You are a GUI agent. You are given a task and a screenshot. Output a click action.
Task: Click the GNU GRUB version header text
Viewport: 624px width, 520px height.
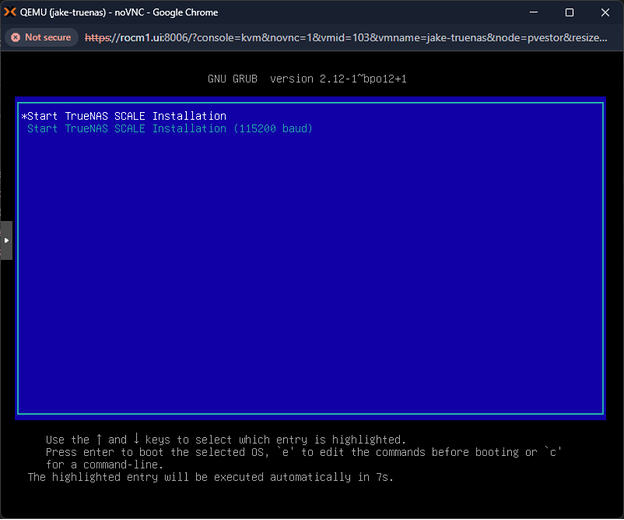point(307,79)
